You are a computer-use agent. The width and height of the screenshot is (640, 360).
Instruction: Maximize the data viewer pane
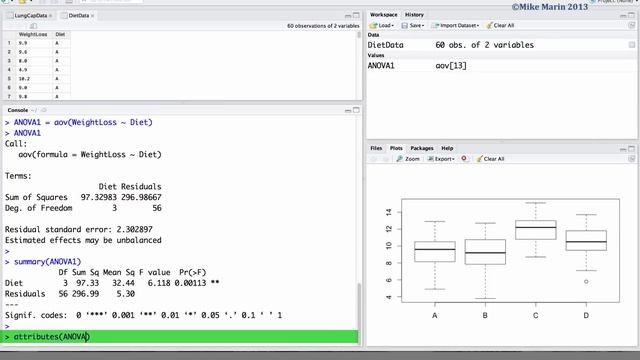[x=356, y=16]
